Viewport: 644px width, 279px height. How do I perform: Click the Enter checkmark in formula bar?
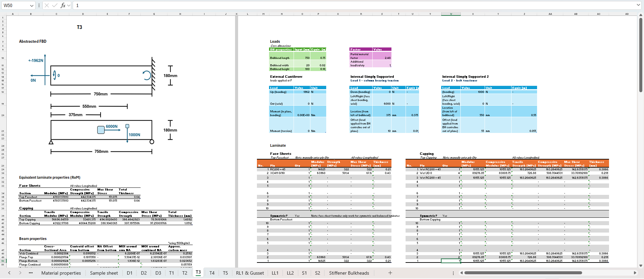click(x=54, y=5)
